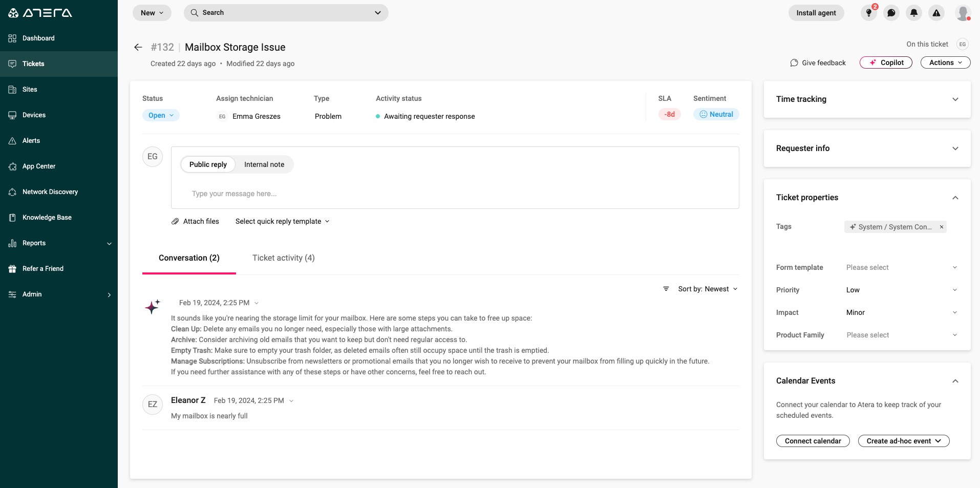Click the Atera logo
Screen dimensions: 980x488
tap(40, 13)
